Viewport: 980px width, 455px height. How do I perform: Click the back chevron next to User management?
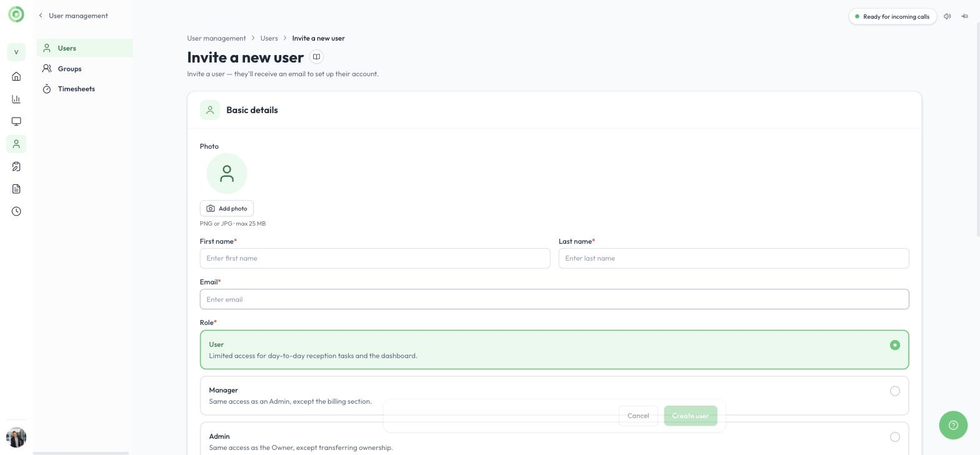[x=41, y=16]
